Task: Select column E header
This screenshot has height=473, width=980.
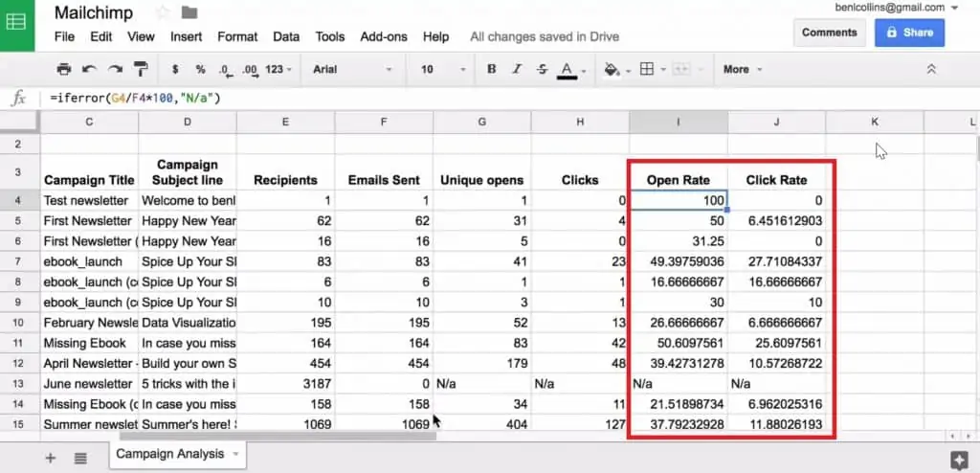Action: (285, 122)
